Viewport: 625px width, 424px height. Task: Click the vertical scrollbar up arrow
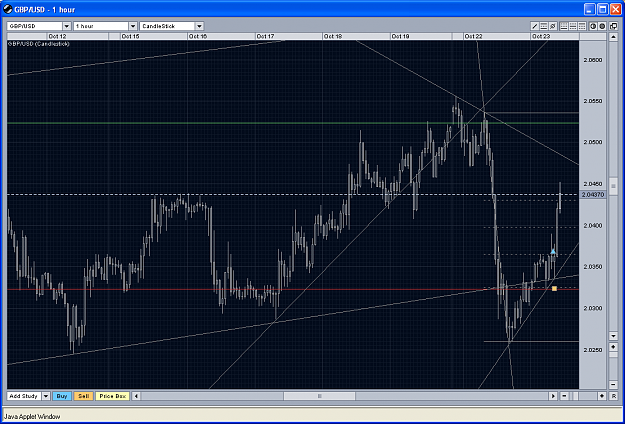click(x=613, y=37)
